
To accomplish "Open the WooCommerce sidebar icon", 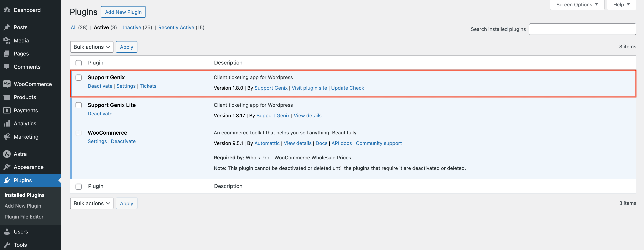I will [7, 84].
